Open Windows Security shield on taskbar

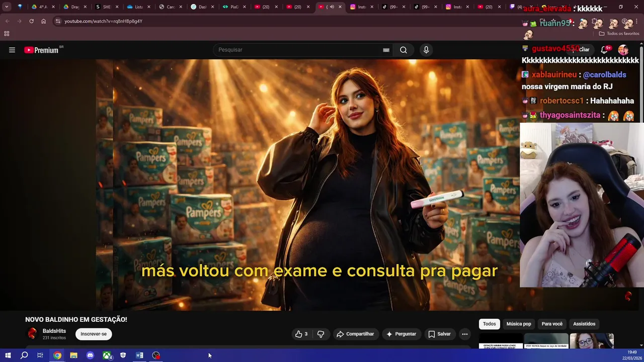tap(123, 355)
